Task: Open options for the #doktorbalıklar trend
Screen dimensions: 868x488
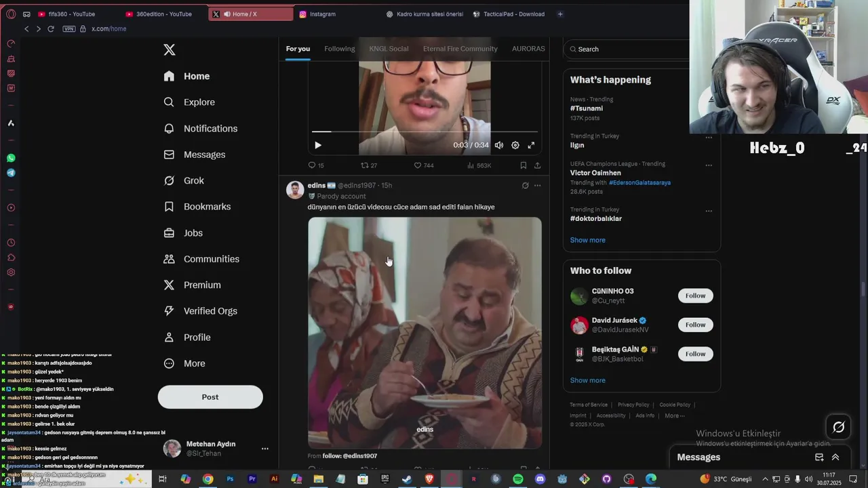Action: tap(709, 211)
